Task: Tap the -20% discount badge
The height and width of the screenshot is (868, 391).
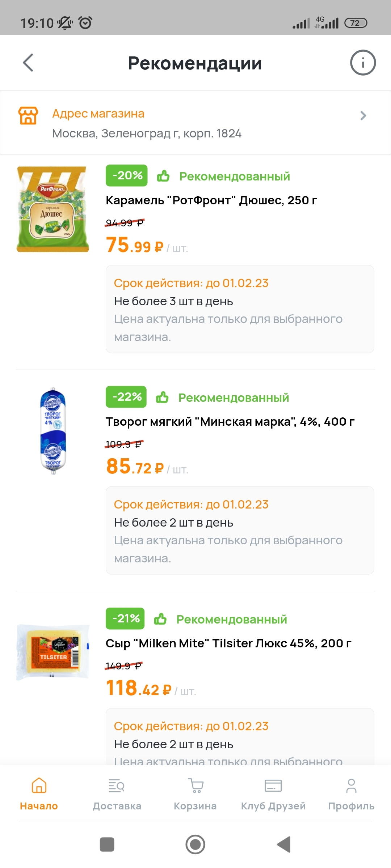Action: pos(127,176)
